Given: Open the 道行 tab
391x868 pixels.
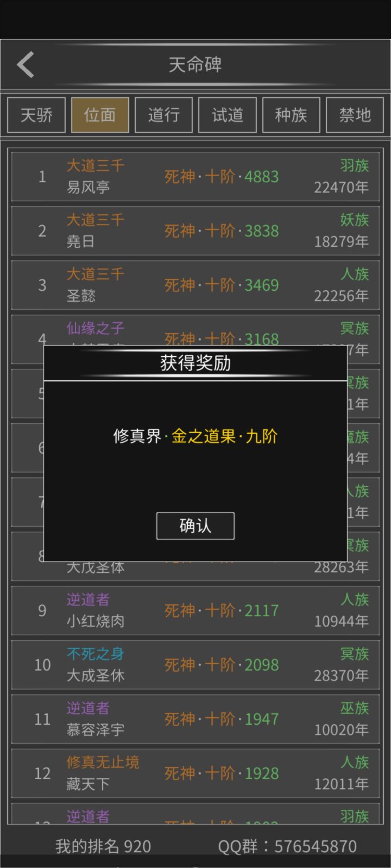Looking at the screenshot, I should [x=163, y=115].
